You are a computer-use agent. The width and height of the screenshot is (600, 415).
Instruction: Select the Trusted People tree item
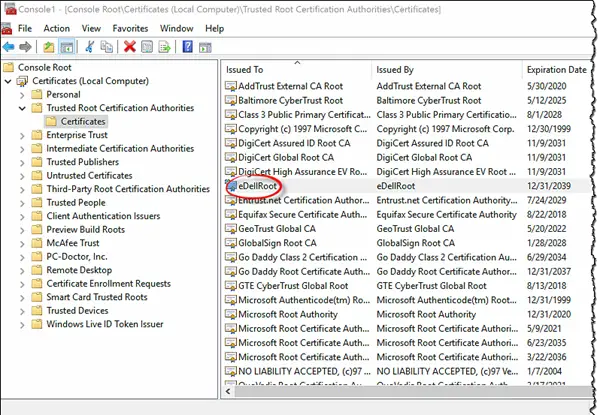point(76,203)
